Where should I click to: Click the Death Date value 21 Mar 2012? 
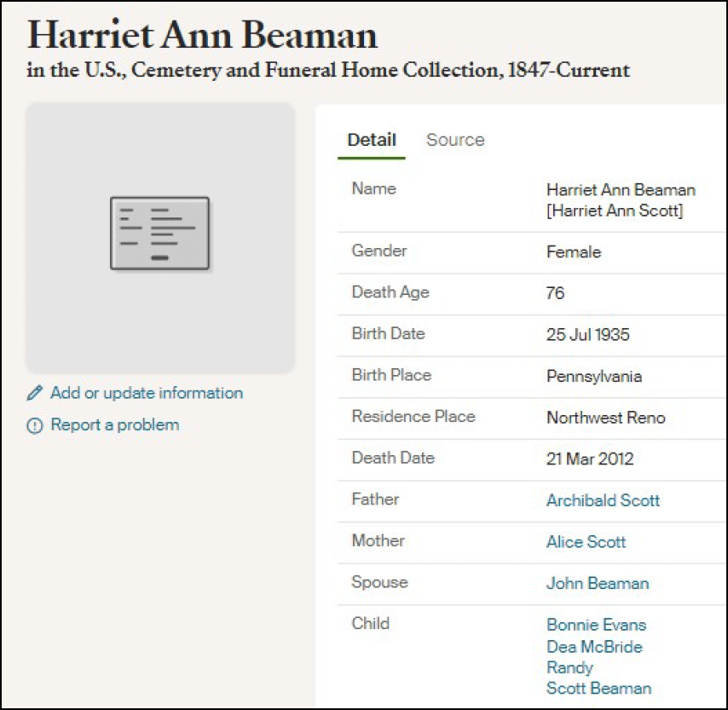click(x=590, y=459)
